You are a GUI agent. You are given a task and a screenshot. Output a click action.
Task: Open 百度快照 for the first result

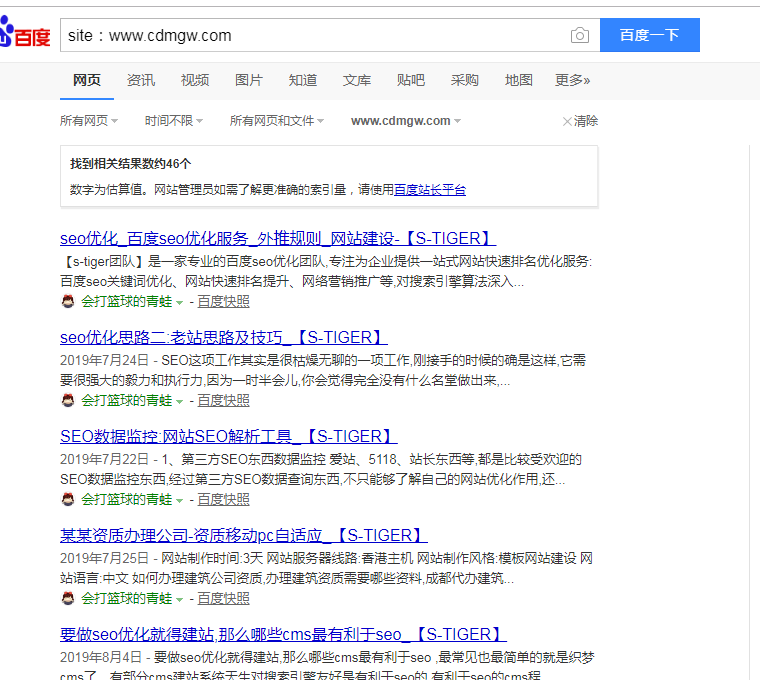click(223, 301)
